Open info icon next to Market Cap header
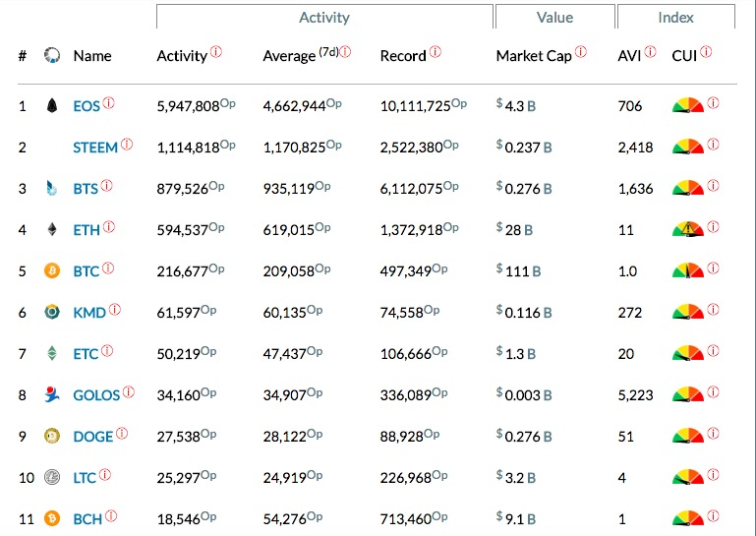Viewport: 756px width, 536px height. tap(580, 51)
